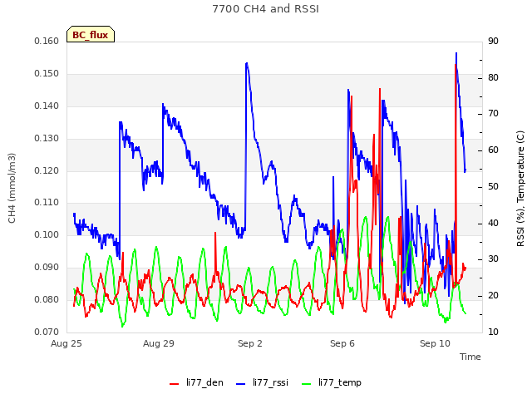Click the Sep 2 x-axis tick label
Screen dimensions: 532x399
point(250,343)
